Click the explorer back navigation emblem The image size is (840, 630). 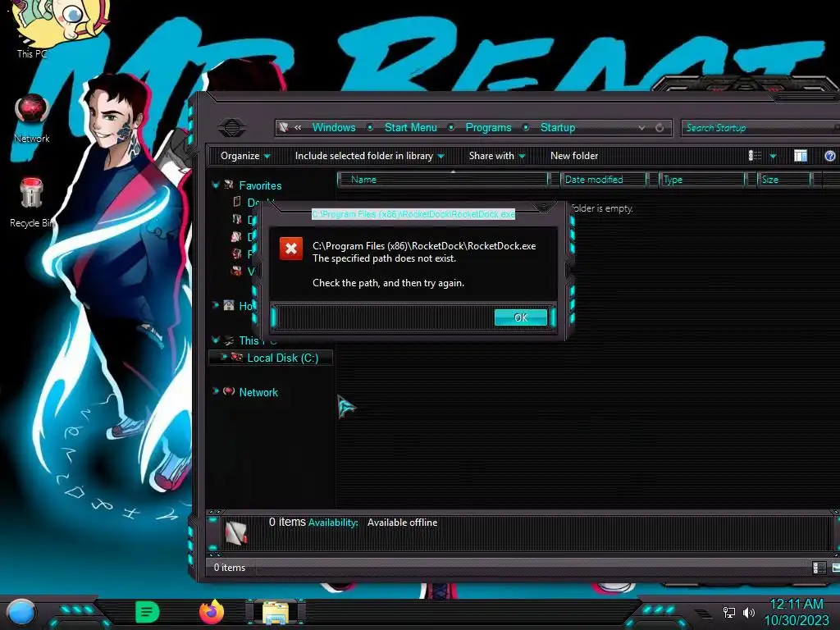232,127
